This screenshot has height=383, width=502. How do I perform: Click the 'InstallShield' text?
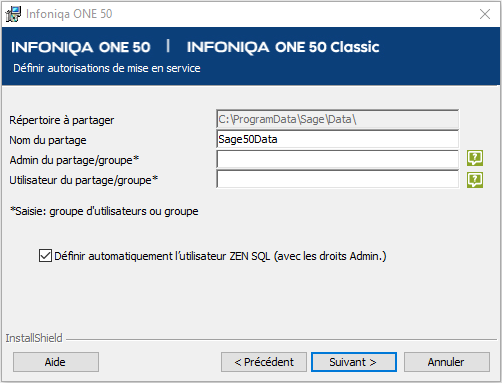pyautogui.click(x=34, y=338)
